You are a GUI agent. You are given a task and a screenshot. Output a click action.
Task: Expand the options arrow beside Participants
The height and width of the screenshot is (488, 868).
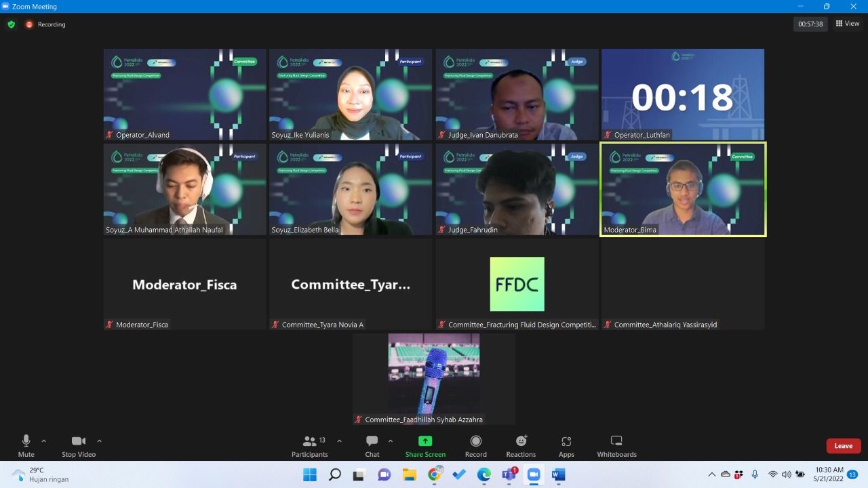[x=339, y=441]
